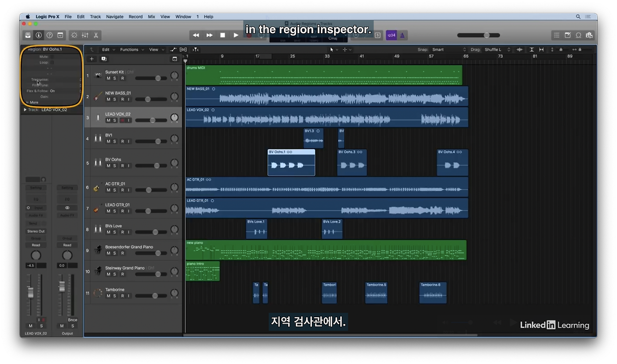
Task: Click the vertical auto zoom icon
Action: coord(532,50)
